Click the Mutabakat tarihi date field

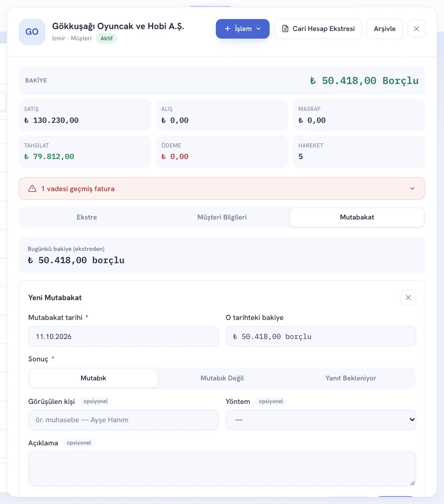coord(123,336)
